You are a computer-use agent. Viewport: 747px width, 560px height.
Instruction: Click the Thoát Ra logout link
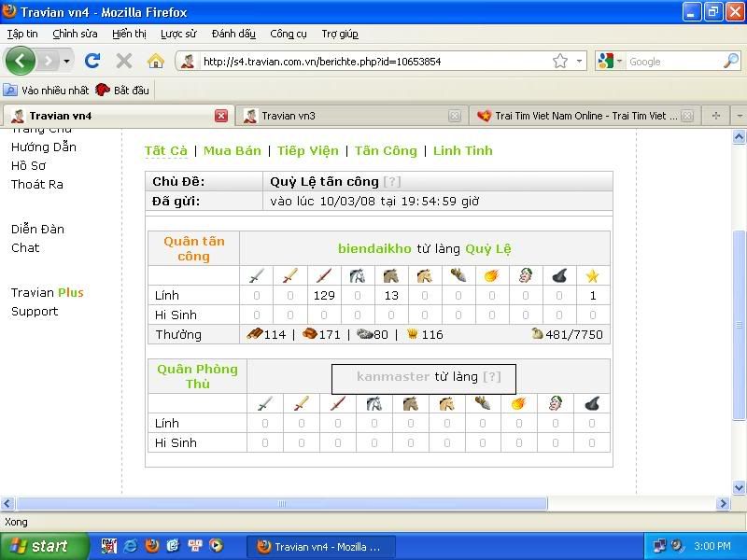(x=37, y=184)
